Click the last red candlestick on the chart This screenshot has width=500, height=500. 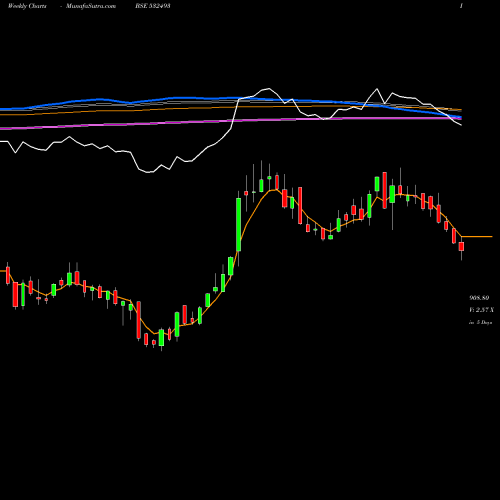pyautogui.click(x=461, y=247)
